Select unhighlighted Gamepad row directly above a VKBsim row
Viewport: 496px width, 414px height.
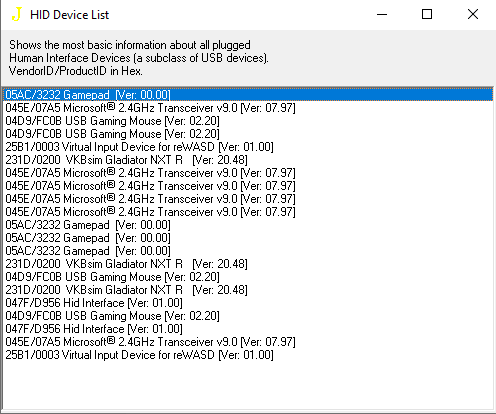tap(248, 251)
